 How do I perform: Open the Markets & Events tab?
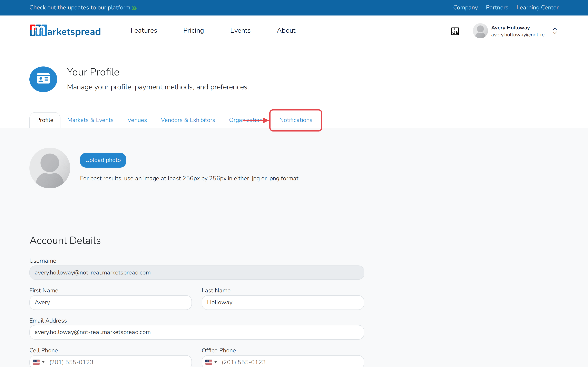click(x=90, y=120)
